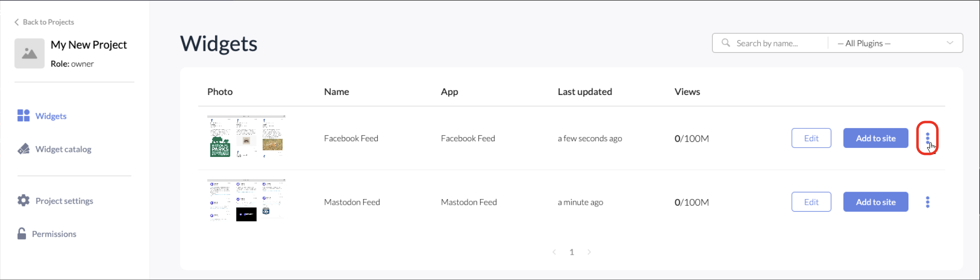Add Mastodon Feed widget to site
The image size is (980, 280).
[x=876, y=202]
